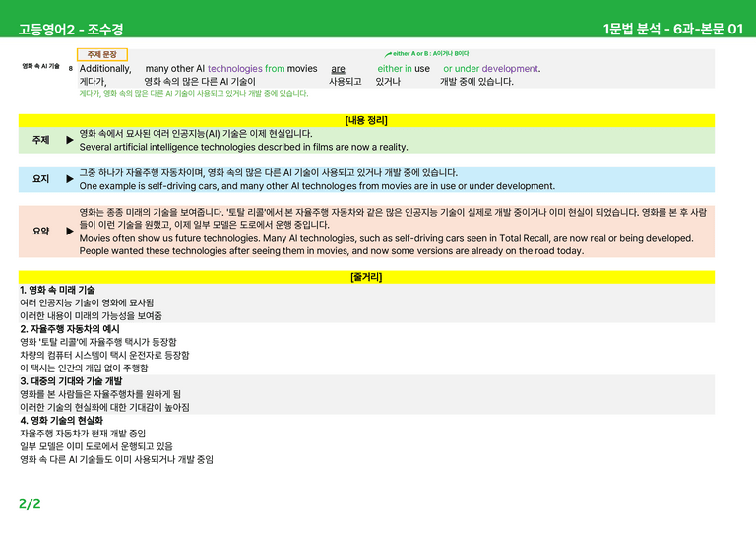Click the '요약' row label
The height and width of the screenshot is (535, 756).
[41, 232]
